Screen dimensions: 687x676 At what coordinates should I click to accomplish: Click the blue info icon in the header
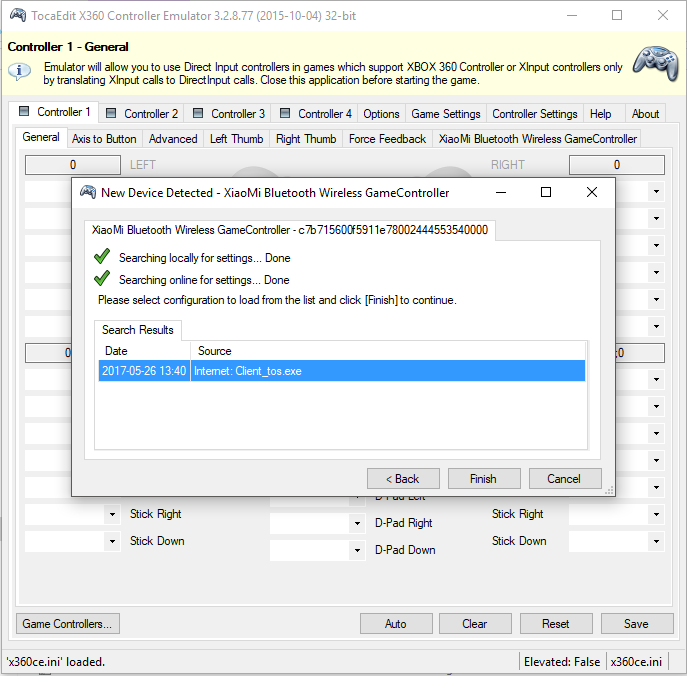(x=20, y=72)
